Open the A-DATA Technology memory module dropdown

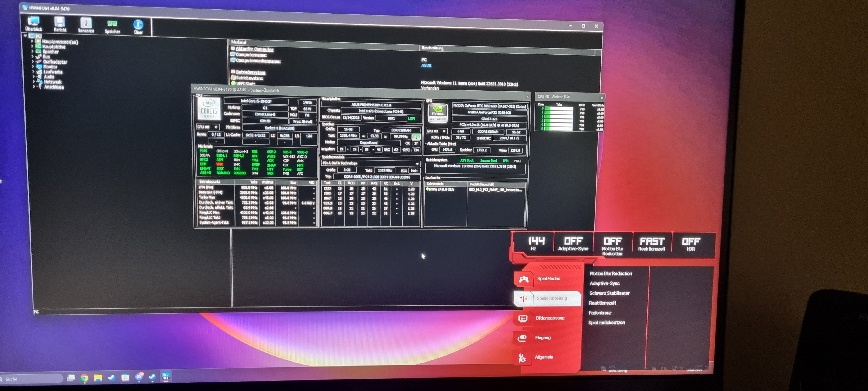click(x=370, y=163)
